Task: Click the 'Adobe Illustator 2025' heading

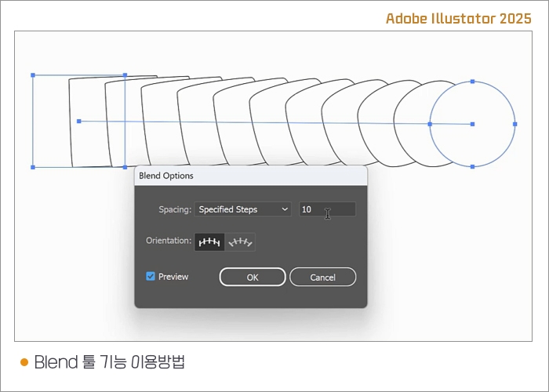Action: tap(459, 19)
